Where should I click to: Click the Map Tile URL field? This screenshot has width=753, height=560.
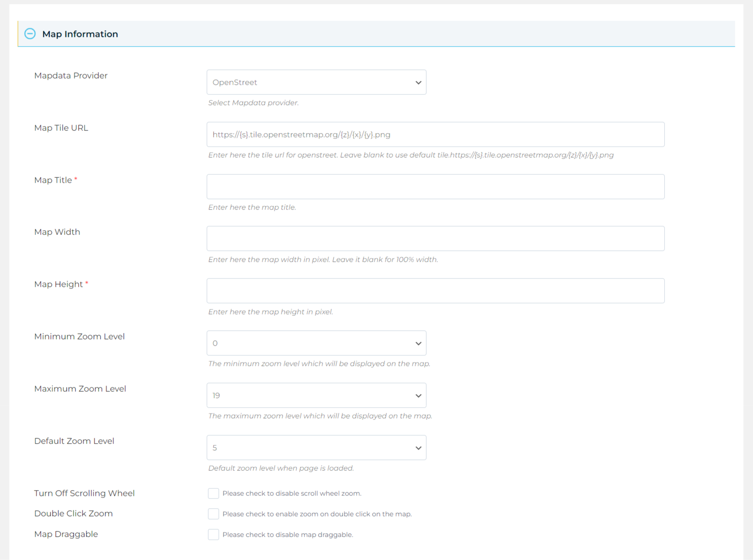[436, 134]
